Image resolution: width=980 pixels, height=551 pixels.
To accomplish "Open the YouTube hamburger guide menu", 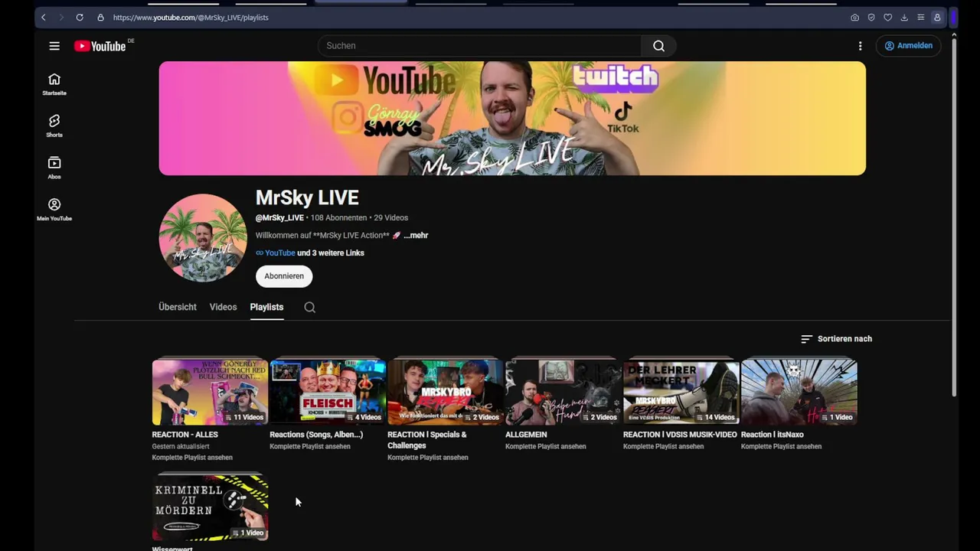I will pos(54,46).
